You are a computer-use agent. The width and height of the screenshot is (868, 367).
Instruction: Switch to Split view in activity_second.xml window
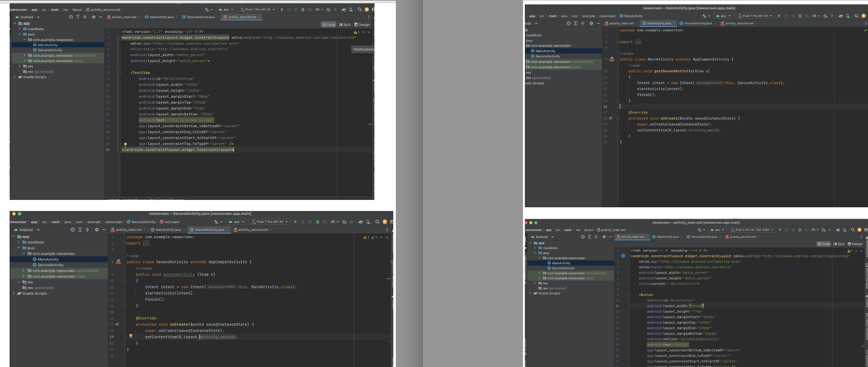(x=345, y=25)
